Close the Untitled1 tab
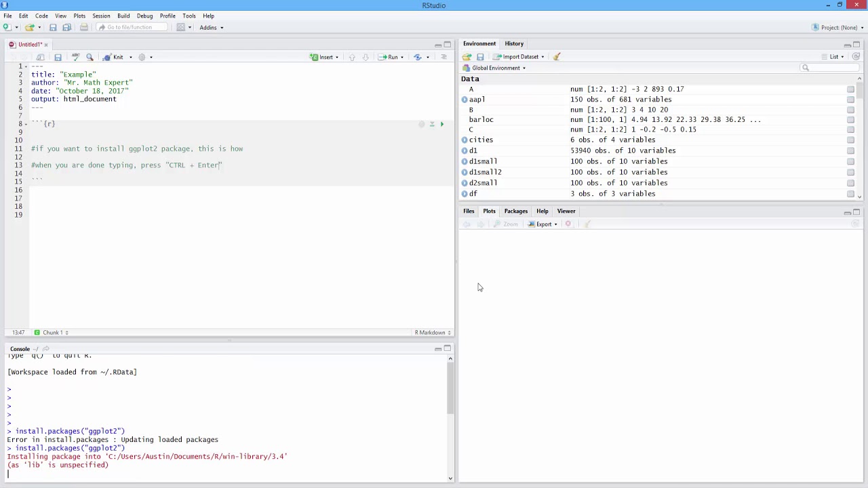 (46, 45)
